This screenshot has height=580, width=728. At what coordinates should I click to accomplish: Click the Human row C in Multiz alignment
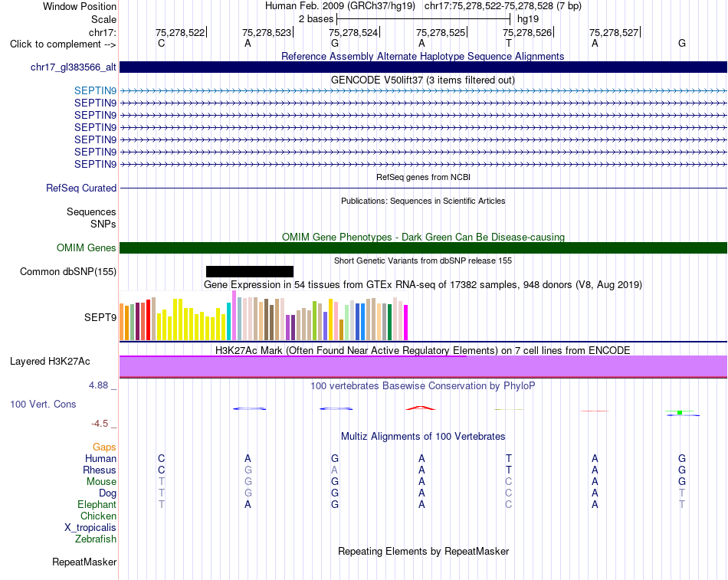161,458
